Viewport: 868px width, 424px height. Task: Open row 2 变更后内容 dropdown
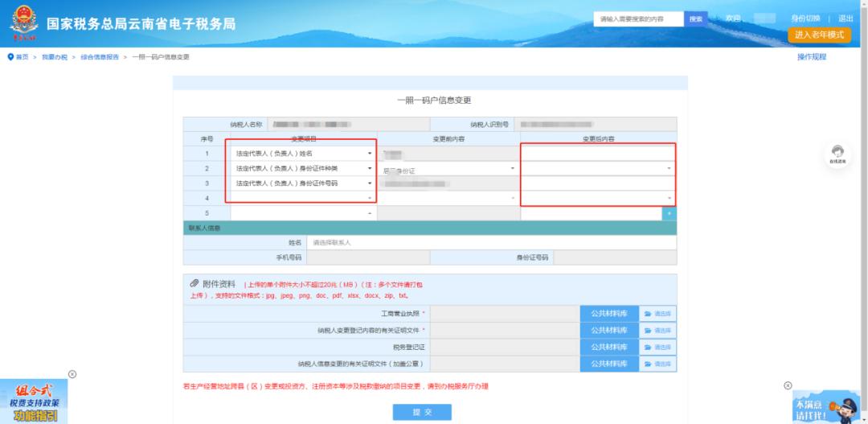(599, 168)
